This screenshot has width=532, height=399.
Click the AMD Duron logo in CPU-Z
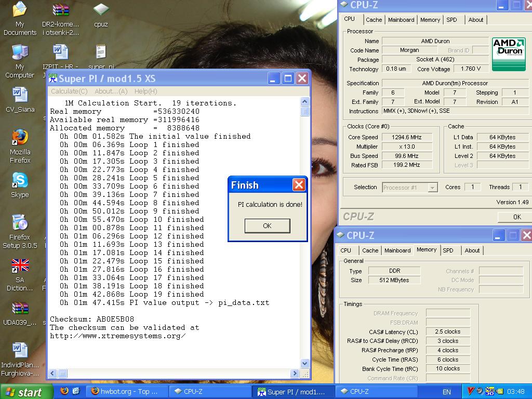pyautogui.click(x=508, y=54)
